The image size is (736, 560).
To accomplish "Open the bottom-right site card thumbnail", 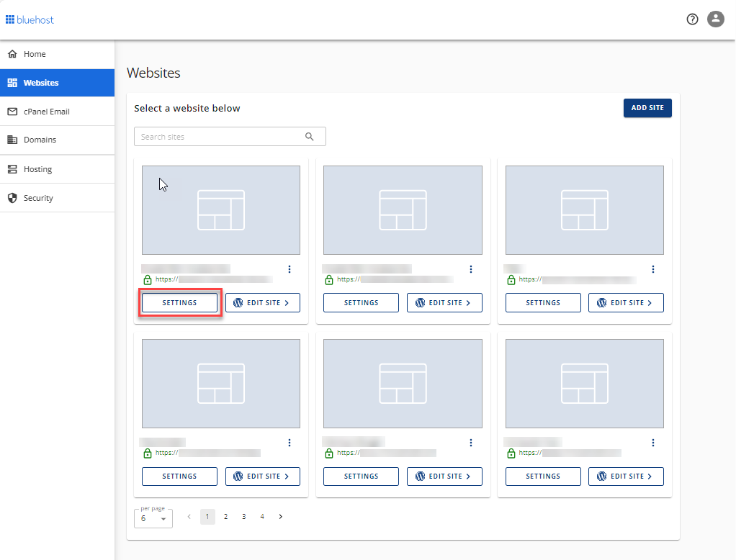I will [x=584, y=384].
